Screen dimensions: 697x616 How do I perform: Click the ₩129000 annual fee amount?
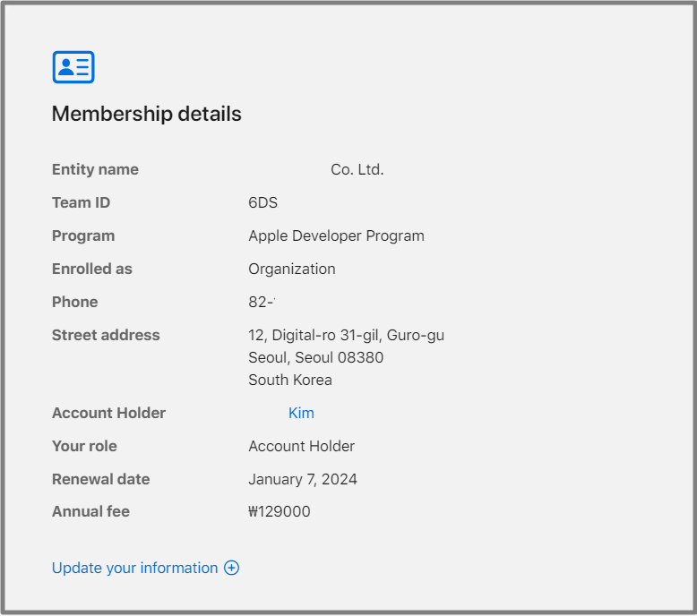279,511
